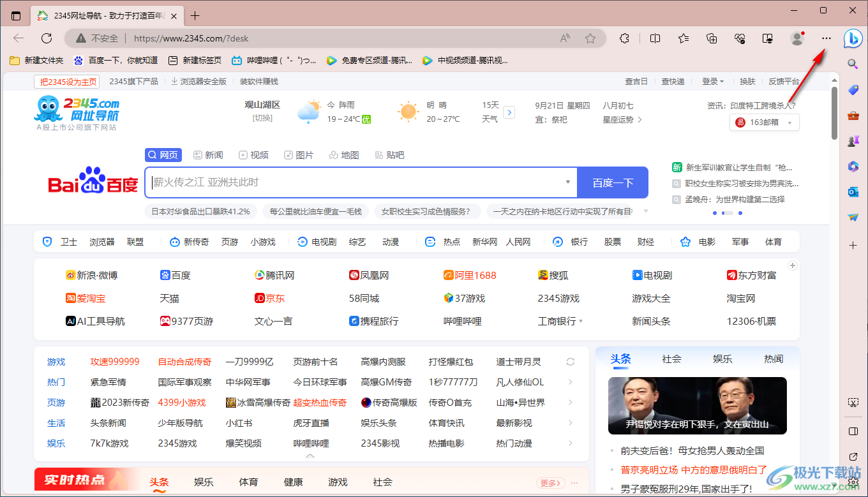Image resolution: width=868 pixels, height=497 pixels.
Task: Click the page vertical scrollbar
Action: [835, 113]
